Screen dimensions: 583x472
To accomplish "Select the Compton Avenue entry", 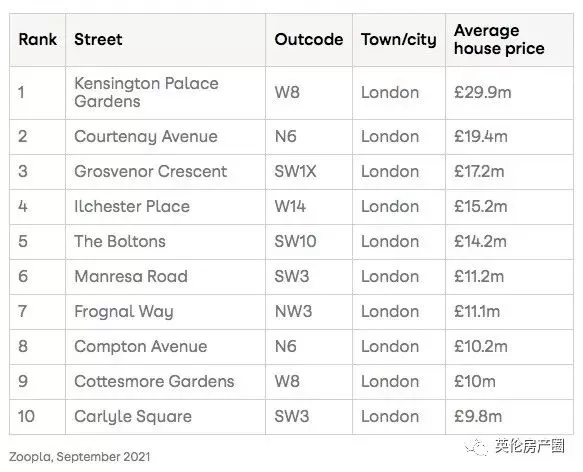I will click(x=141, y=347).
